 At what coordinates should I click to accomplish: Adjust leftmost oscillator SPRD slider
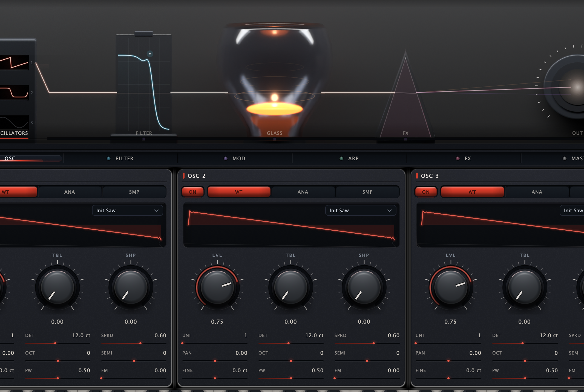coord(134,343)
